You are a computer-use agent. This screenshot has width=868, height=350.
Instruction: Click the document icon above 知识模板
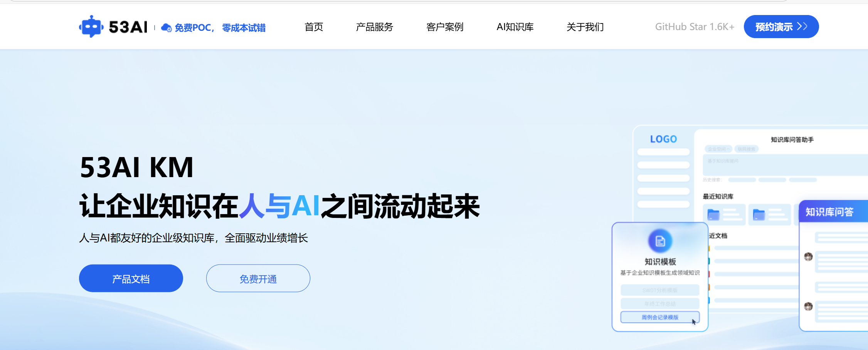660,241
